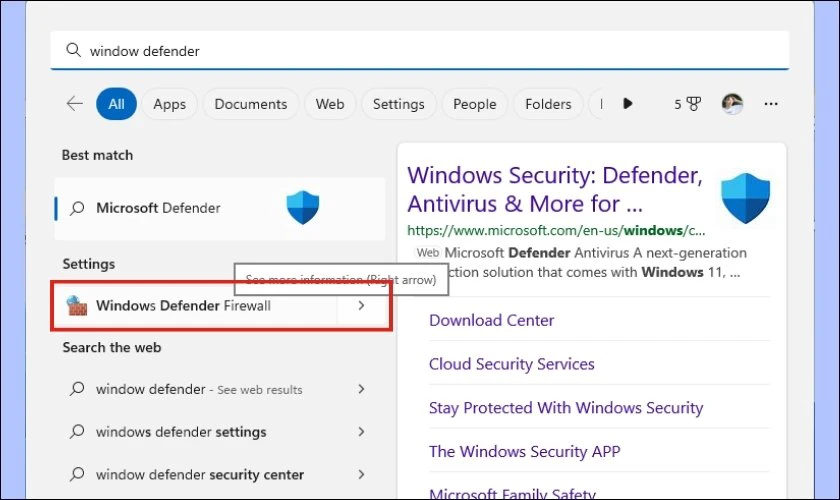Open the Download Center link

click(491, 320)
